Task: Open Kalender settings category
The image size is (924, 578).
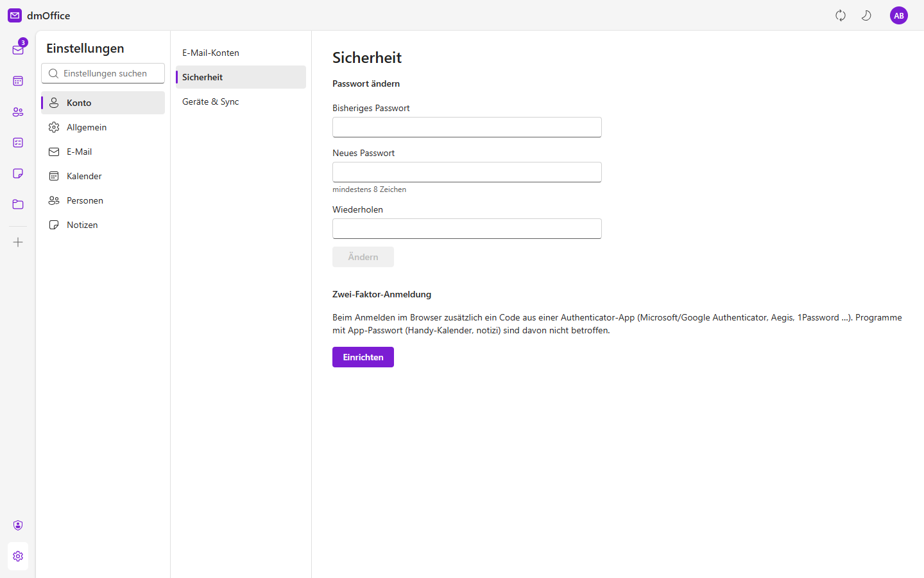Action: click(103, 176)
